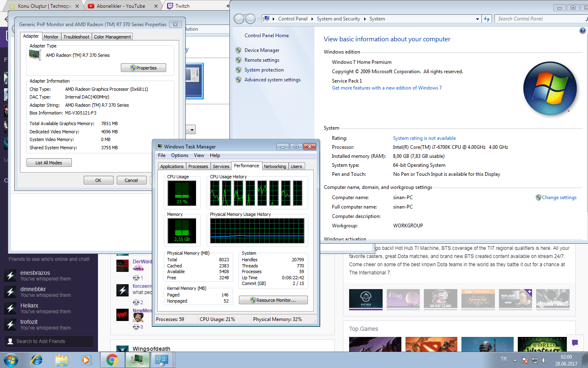Screen dimensions: 588x368
Task: Open Internet Explorer from the taskbar
Action: point(37,360)
